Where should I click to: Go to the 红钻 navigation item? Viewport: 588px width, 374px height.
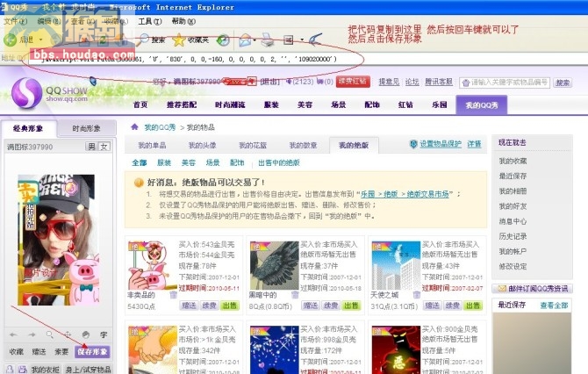point(405,104)
